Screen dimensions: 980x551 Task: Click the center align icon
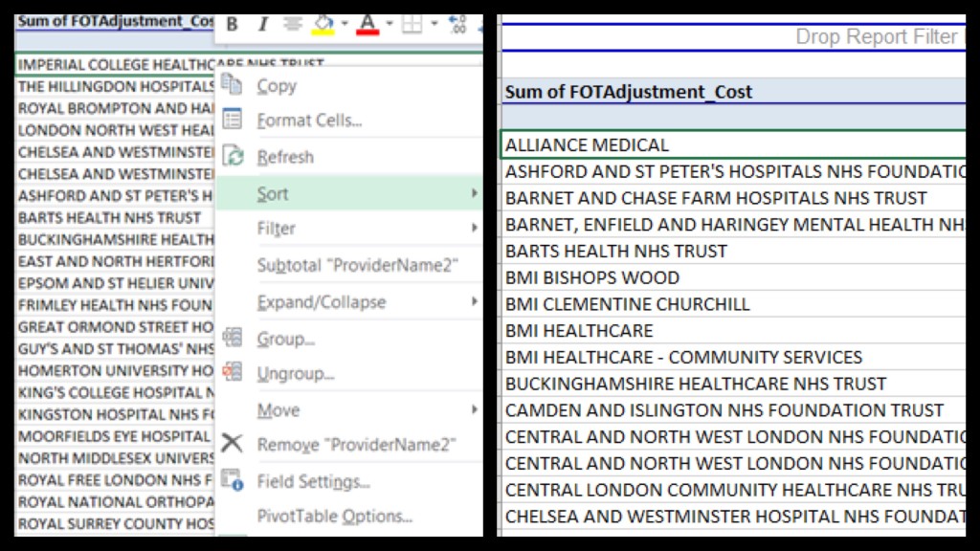(x=292, y=24)
